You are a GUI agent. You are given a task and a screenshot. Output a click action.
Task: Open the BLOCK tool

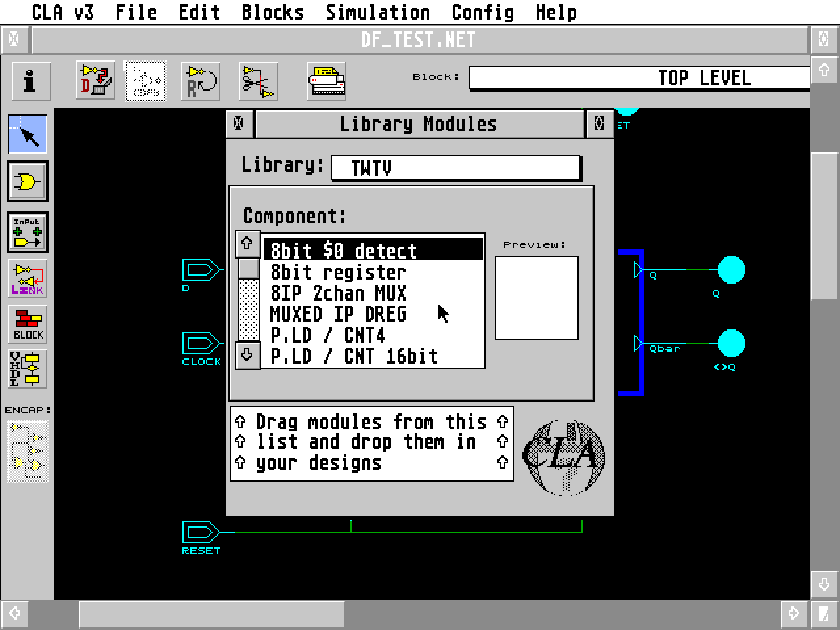[27, 324]
